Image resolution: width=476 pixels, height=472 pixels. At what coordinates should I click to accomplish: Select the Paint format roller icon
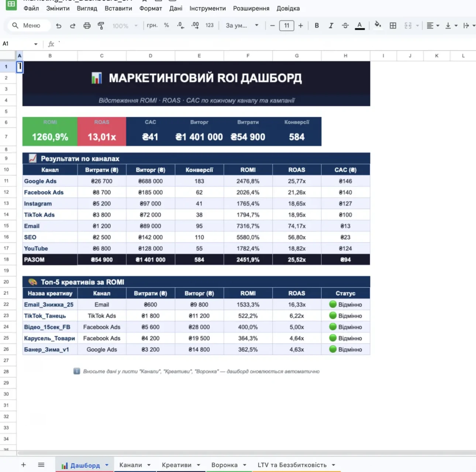tap(101, 25)
